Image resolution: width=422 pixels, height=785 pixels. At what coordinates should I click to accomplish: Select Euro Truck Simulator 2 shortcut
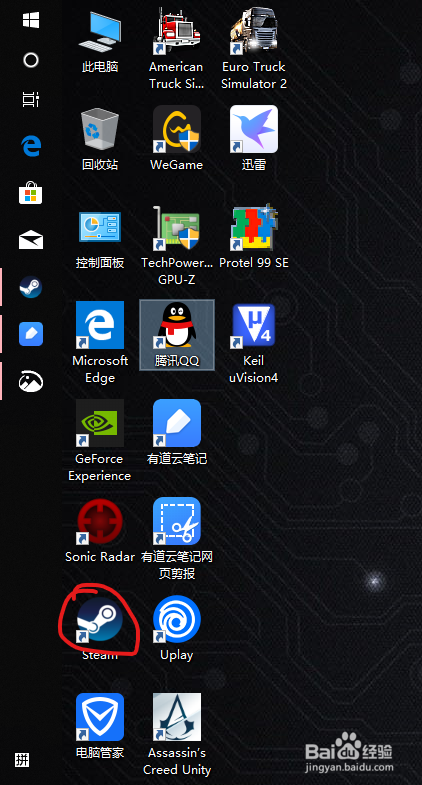pos(254,49)
